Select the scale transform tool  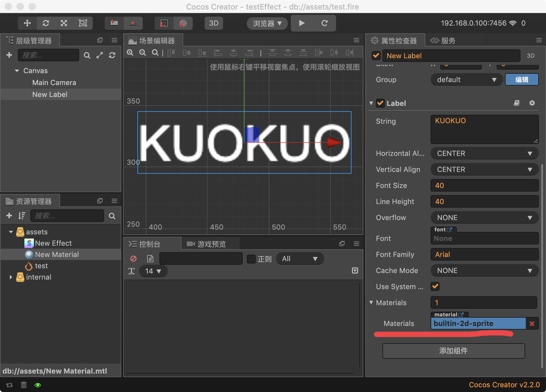pyautogui.click(x=64, y=23)
